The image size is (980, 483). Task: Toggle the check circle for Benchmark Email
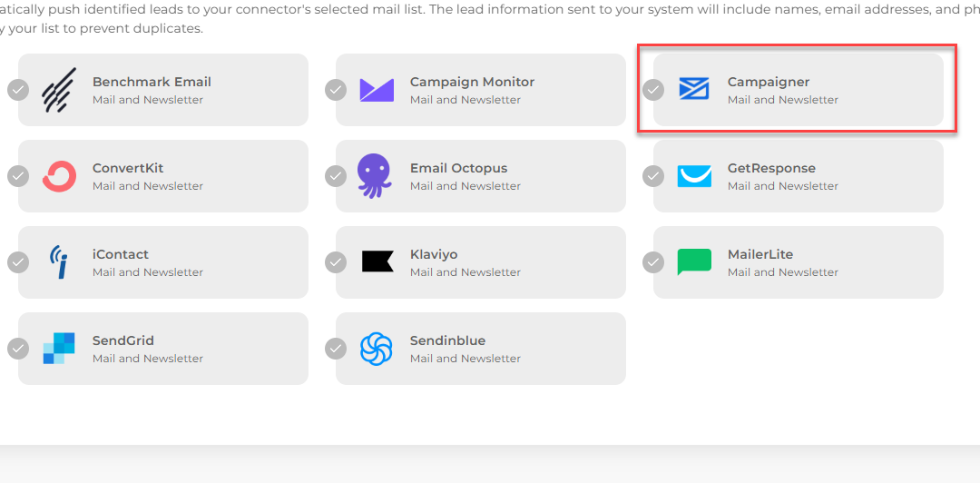pos(18,90)
